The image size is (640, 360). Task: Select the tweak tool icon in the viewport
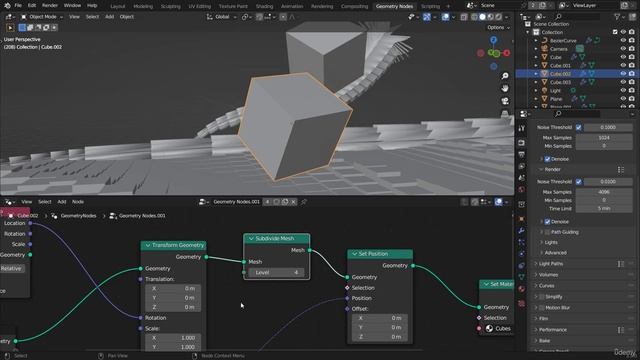[10, 28]
